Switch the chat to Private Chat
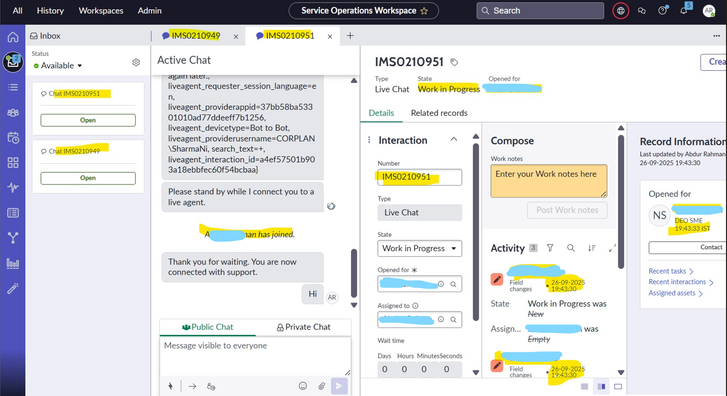Image resolution: width=727 pixels, height=396 pixels. tap(304, 327)
